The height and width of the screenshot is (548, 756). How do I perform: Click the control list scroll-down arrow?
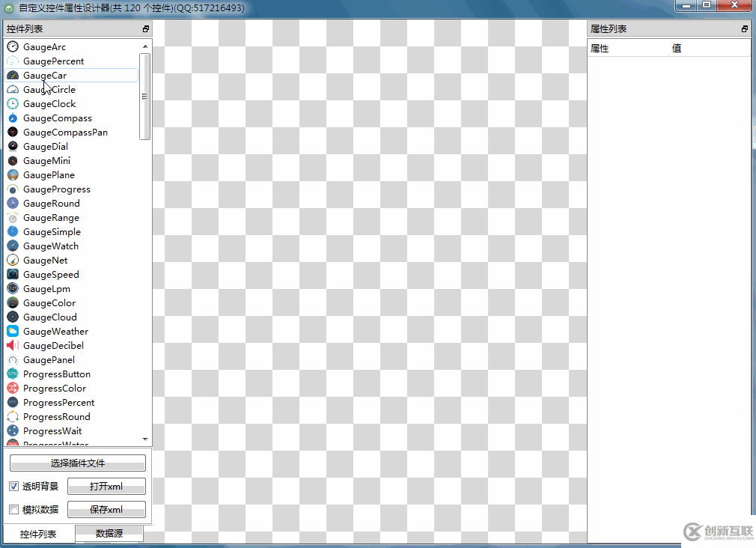click(145, 439)
